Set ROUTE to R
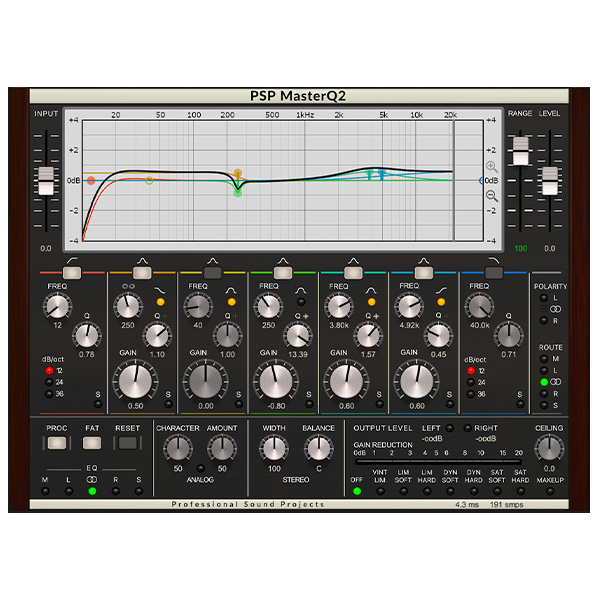 [544, 394]
